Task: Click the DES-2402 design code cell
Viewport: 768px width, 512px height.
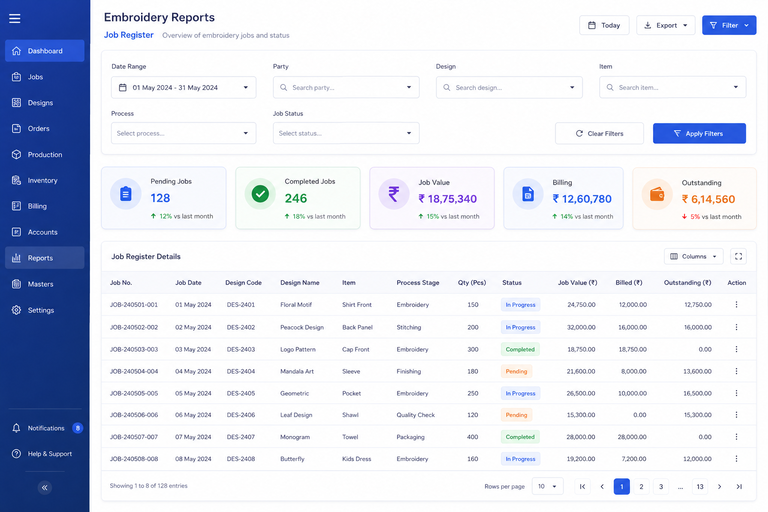Action: click(x=241, y=327)
